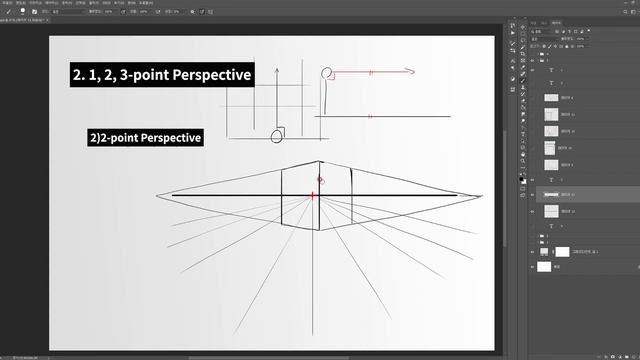Select the Path Selection tool
The height and width of the screenshot is (360, 640).
523,140
